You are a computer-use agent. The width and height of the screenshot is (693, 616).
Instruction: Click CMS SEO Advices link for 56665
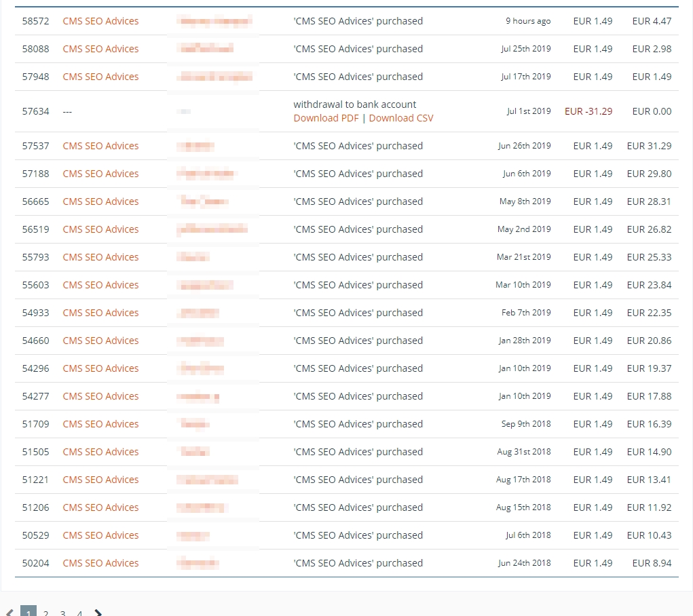[100, 201]
